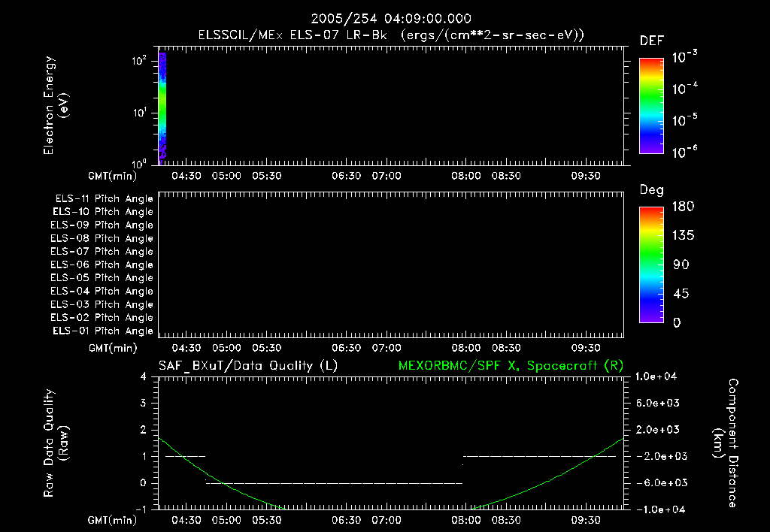Image resolution: width=770 pixels, height=532 pixels.
Task: Click the ELS-08 Pitch Angle row label
Action: (x=102, y=238)
